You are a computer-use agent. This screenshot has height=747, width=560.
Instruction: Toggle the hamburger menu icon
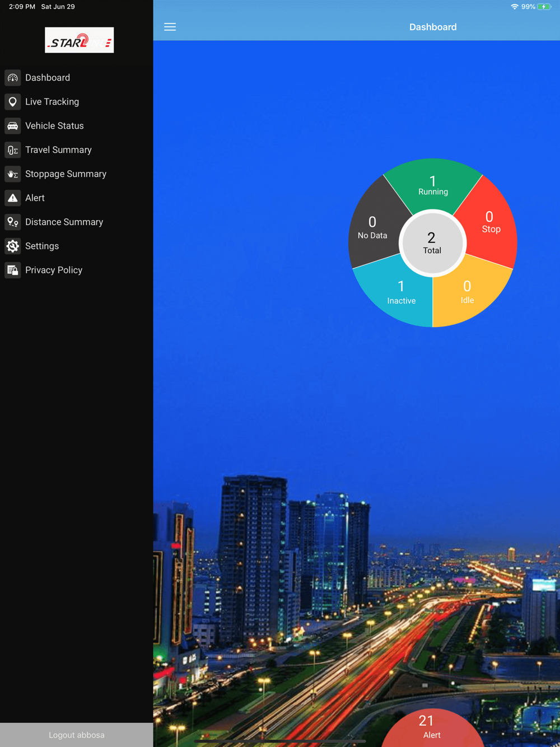point(170,27)
